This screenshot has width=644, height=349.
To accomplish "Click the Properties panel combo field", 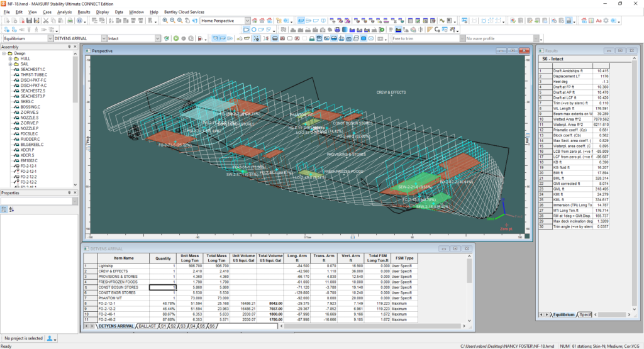I will pyautogui.click(x=39, y=201).
